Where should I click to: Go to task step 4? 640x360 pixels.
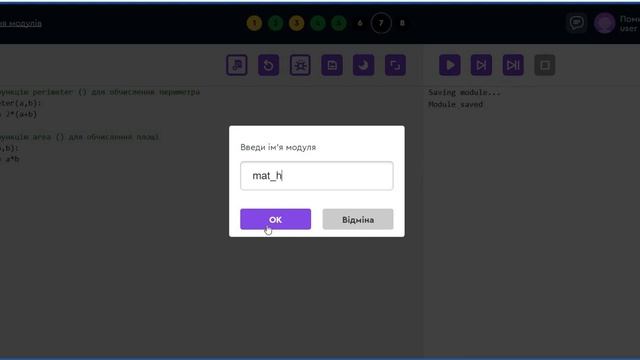click(318, 23)
